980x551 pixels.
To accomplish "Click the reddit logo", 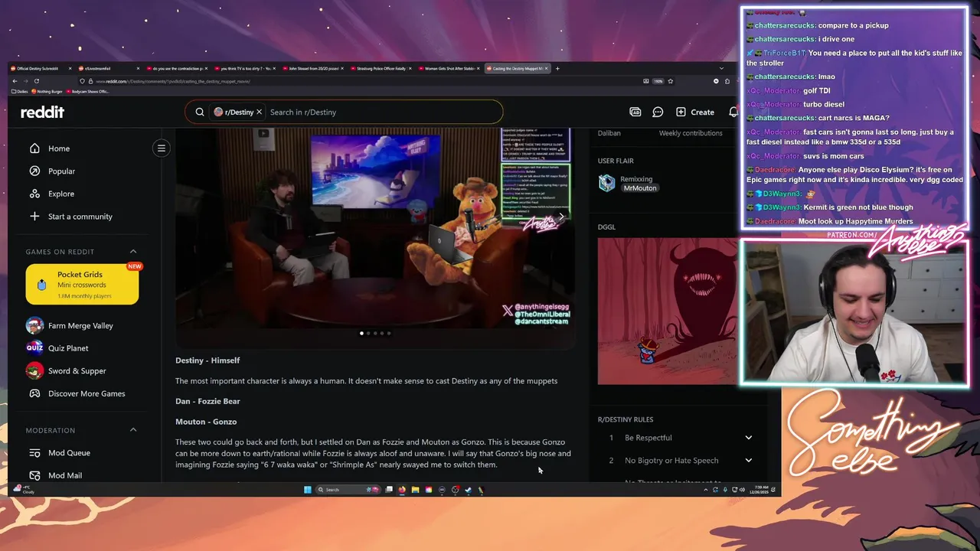I will click(x=42, y=112).
